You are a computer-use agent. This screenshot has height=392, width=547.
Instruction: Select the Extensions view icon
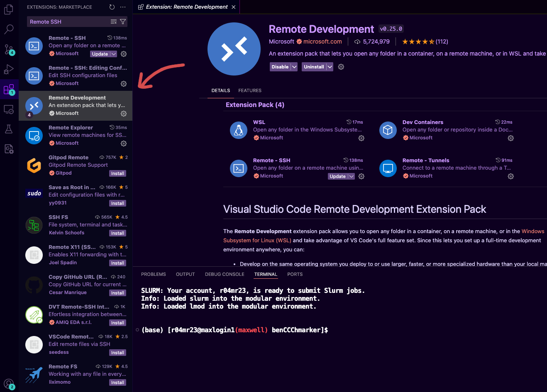9,89
